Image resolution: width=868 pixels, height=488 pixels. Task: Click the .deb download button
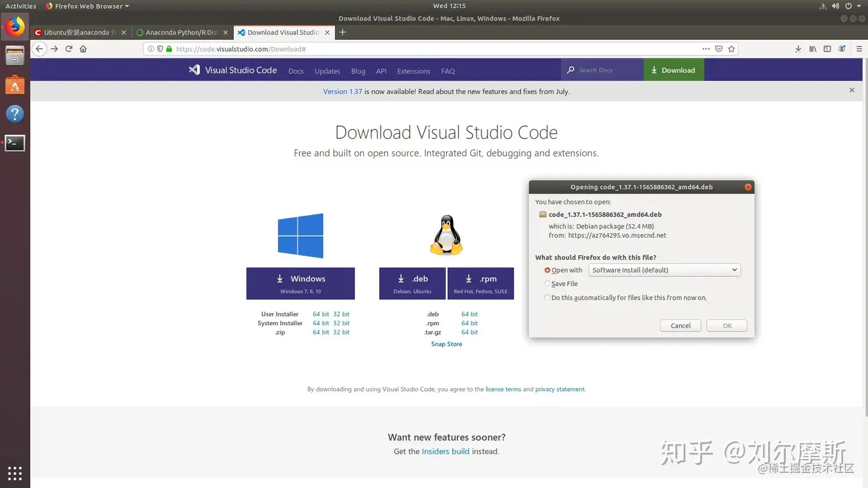point(412,283)
